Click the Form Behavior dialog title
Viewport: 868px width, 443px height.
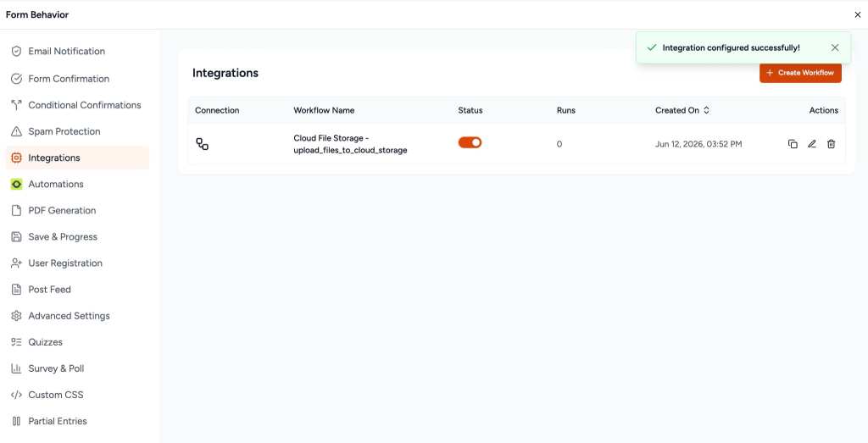[37, 15]
